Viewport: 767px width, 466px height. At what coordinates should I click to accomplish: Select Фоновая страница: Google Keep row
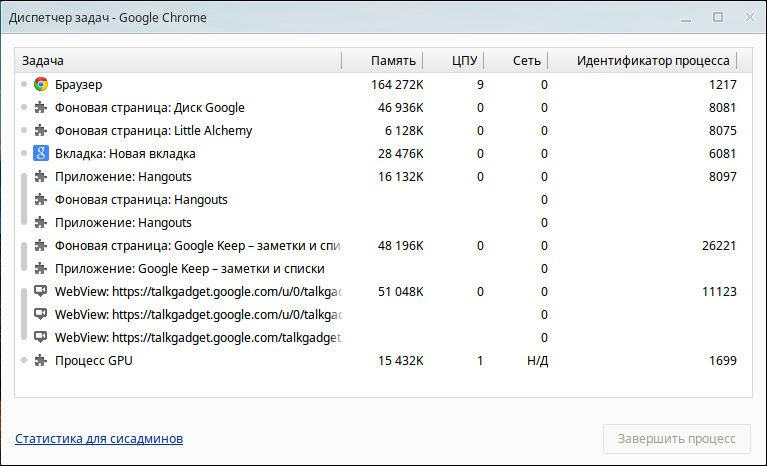(x=384, y=245)
